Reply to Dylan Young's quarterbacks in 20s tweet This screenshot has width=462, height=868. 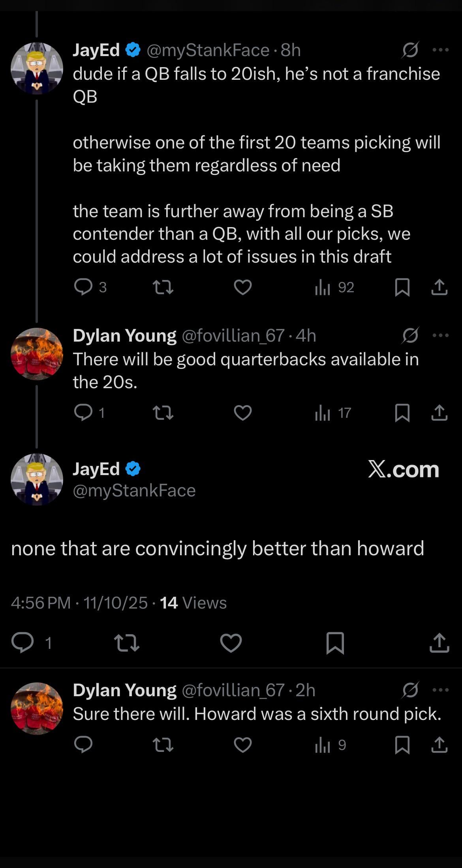[x=83, y=413]
